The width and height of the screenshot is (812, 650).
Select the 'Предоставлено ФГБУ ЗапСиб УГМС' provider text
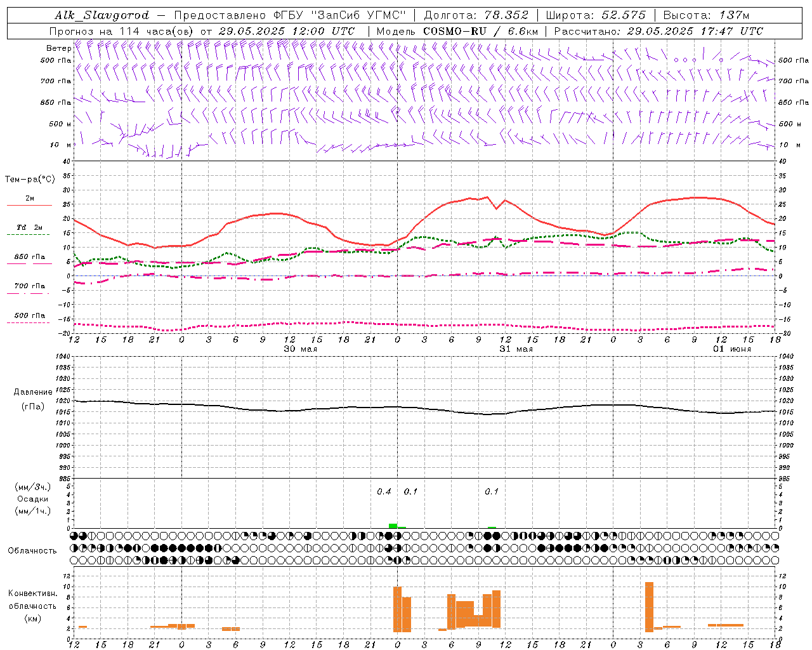[289, 15]
